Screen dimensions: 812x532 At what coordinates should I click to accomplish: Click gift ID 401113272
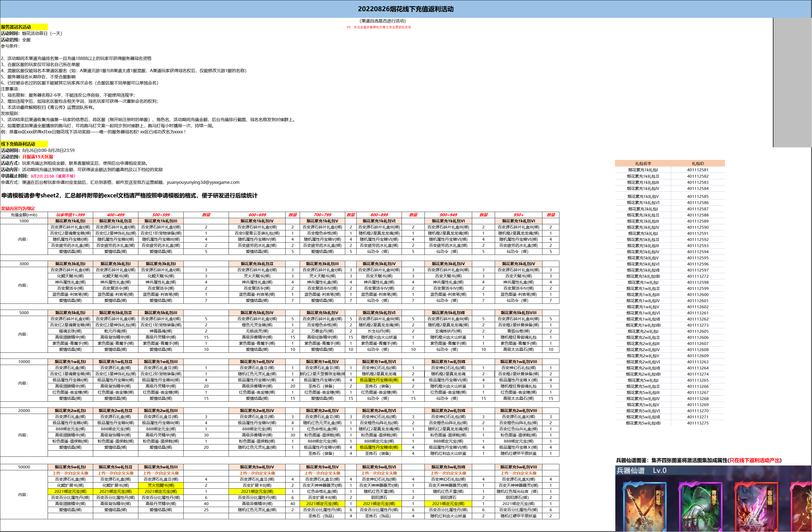click(698, 276)
